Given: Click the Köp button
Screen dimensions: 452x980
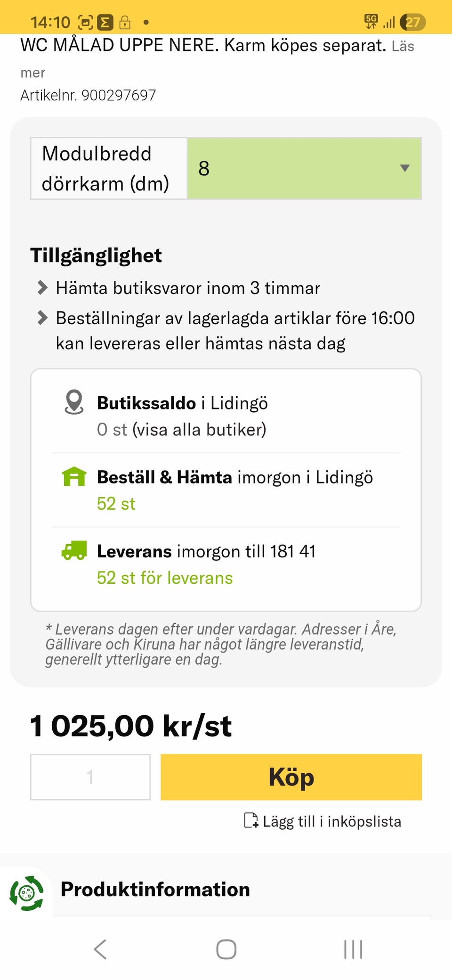Looking at the screenshot, I should (x=291, y=777).
